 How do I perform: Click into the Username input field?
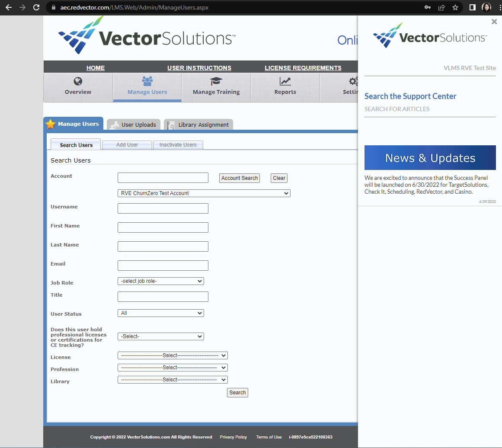[x=163, y=208]
